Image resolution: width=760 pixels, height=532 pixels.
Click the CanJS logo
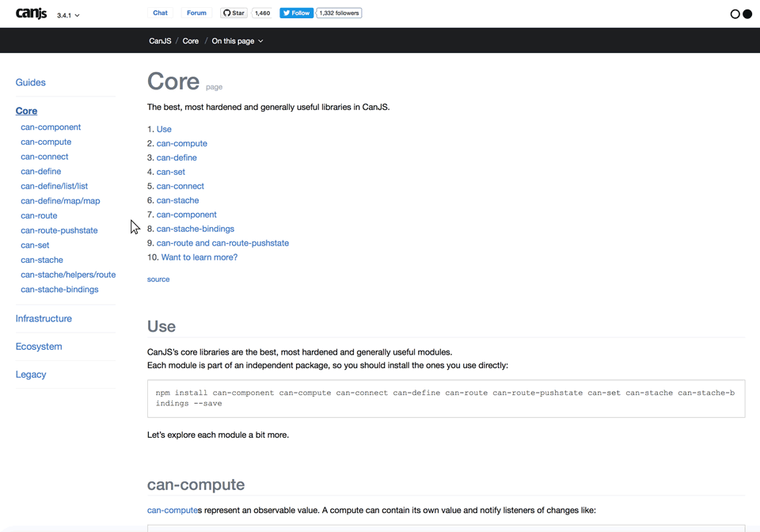coord(30,13)
